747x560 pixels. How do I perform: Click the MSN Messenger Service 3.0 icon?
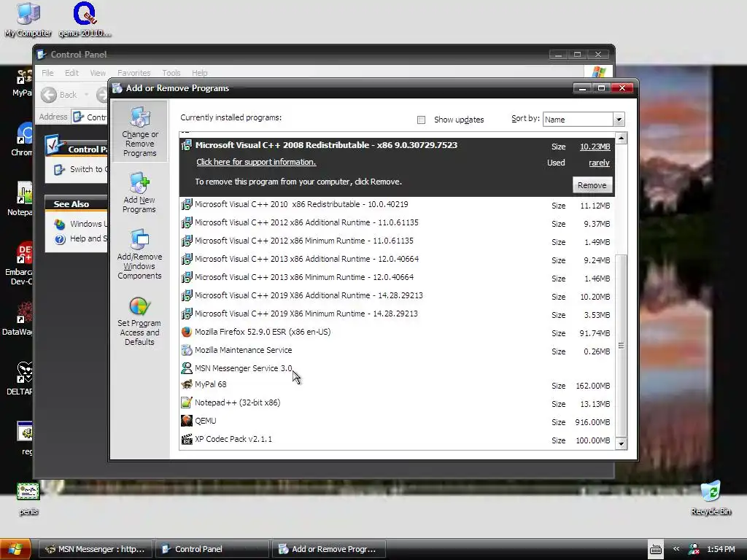[x=187, y=368]
